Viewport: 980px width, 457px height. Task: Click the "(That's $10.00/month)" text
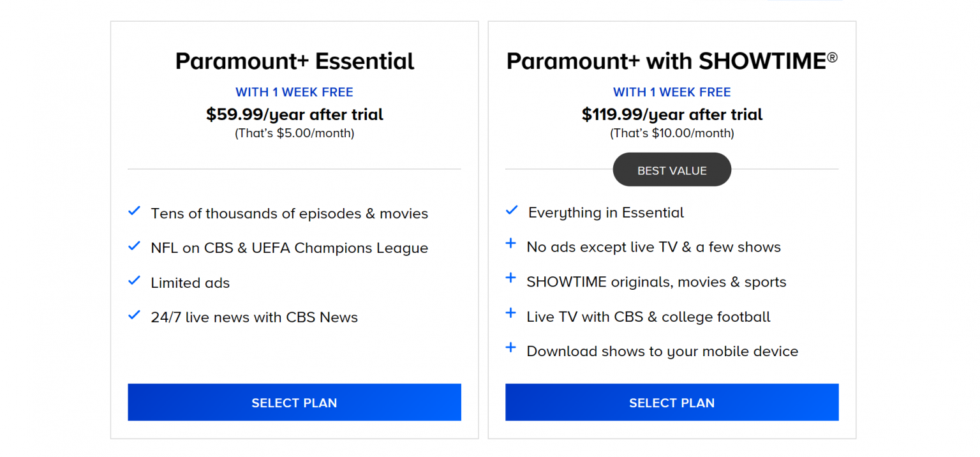[672, 133]
